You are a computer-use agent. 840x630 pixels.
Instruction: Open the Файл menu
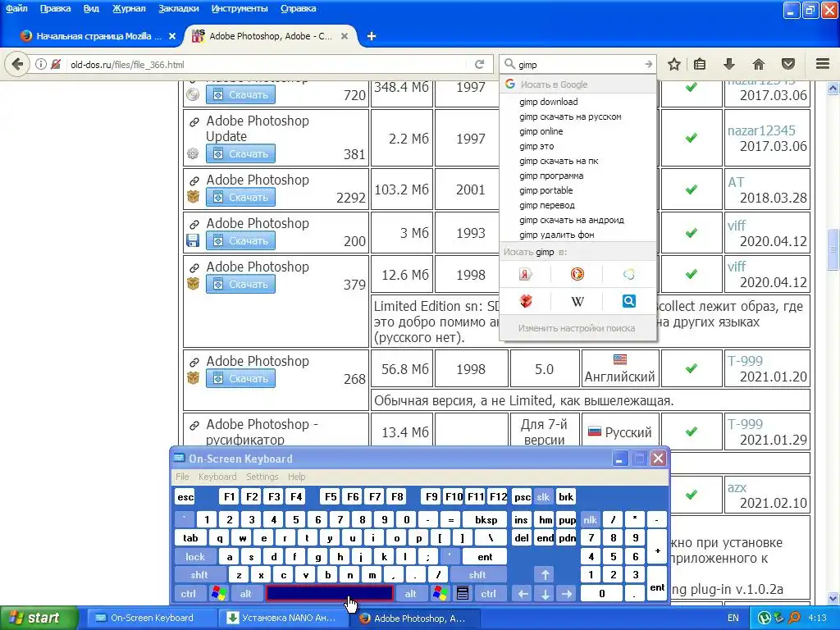point(17,8)
